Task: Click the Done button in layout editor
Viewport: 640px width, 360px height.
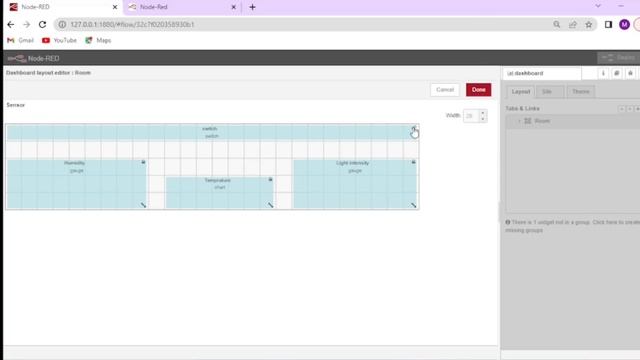Action: click(478, 90)
